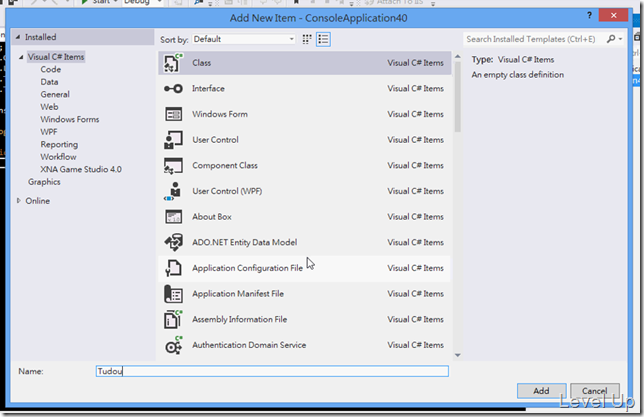Switch to small icons grid view
This screenshot has height=417, width=644.
(x=307, y=39)
